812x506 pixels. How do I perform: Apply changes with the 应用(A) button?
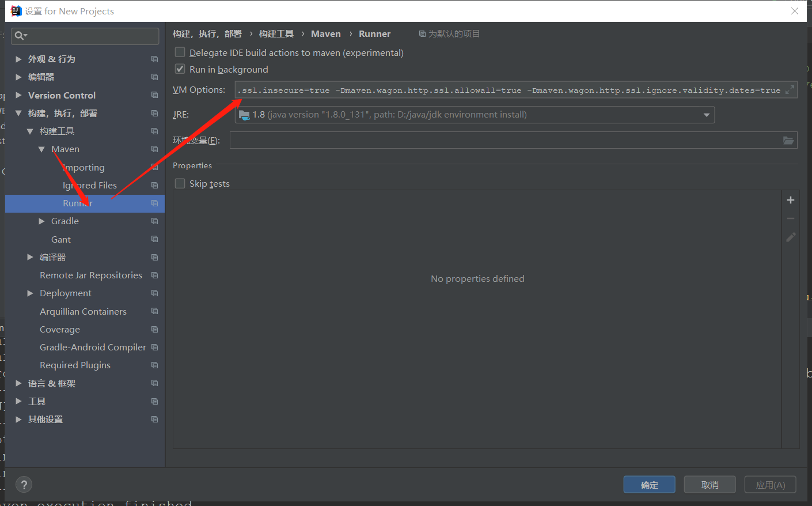coord(770,484)
